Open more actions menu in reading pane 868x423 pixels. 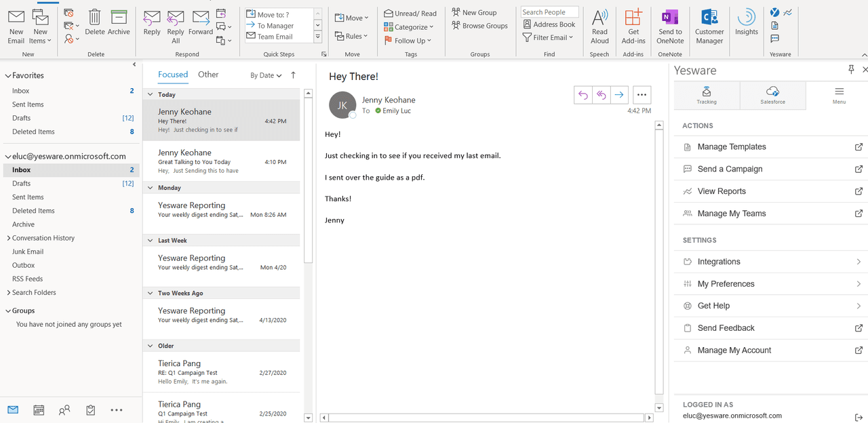tap(642, 96)
